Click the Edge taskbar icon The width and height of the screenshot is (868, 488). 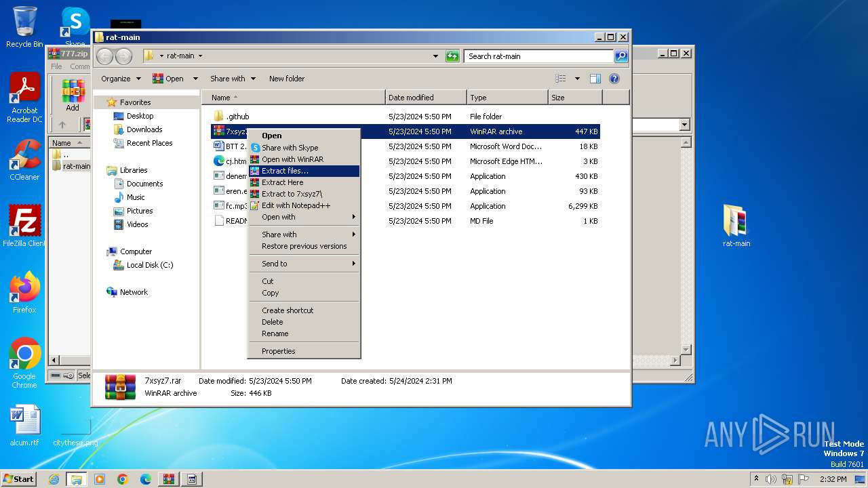pyautogui.click(x=145, y=479)
